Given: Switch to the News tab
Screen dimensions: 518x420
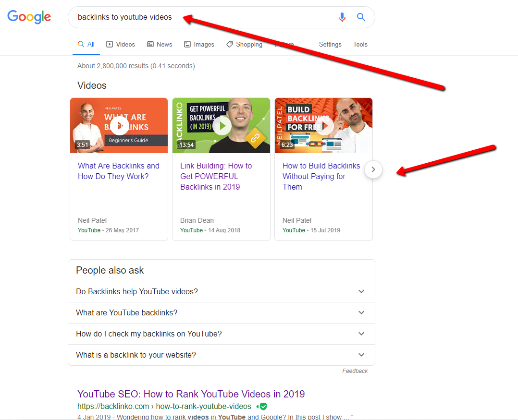Looking at the screenshot, I should [x=160, y=45].
